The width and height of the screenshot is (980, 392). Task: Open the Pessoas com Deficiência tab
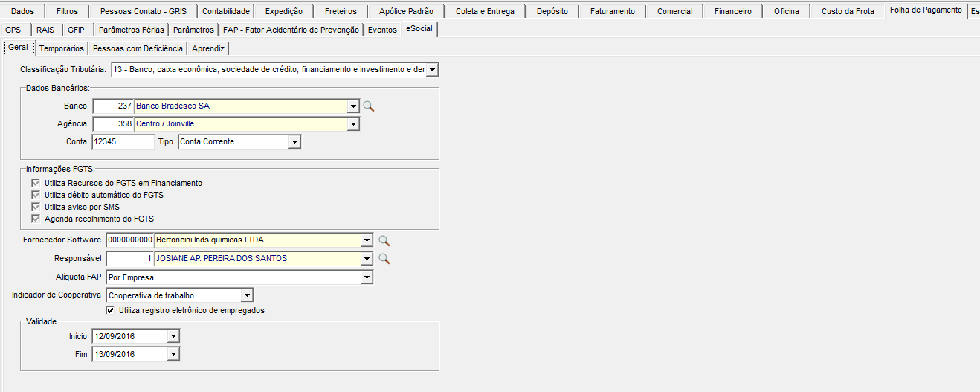138,48
